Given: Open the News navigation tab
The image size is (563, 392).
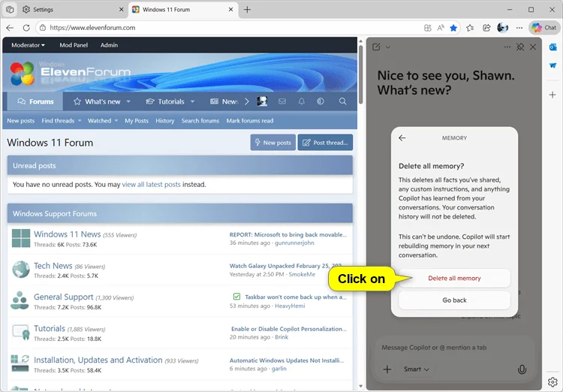Looking at the screenshot, I should point(224,101).
